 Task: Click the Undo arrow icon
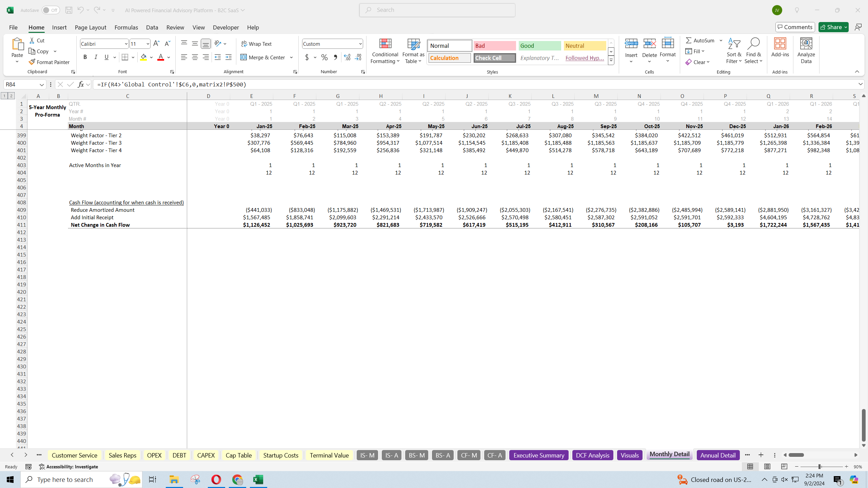[x=80, y=10]
